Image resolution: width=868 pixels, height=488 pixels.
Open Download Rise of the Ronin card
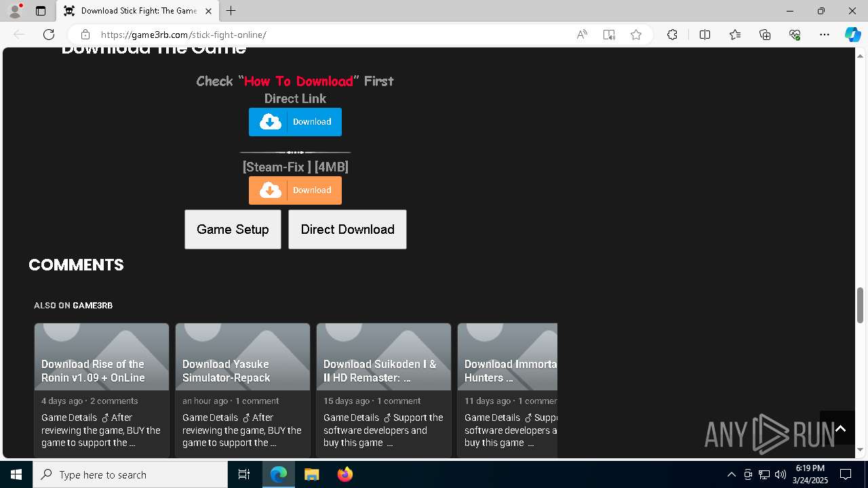102,390
